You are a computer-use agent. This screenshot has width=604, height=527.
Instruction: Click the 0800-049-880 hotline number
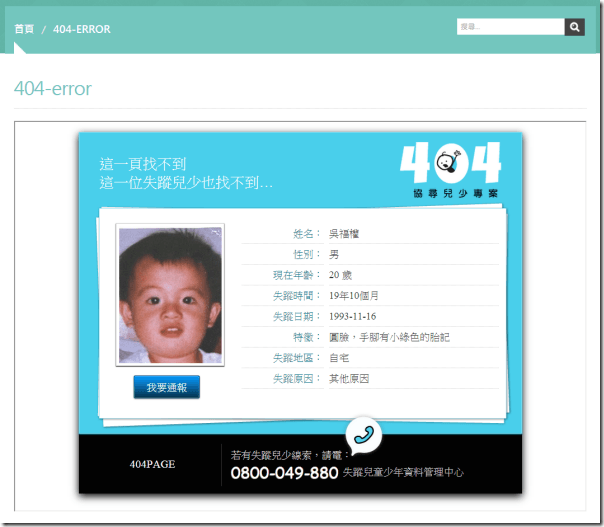[x=284, y=473]
